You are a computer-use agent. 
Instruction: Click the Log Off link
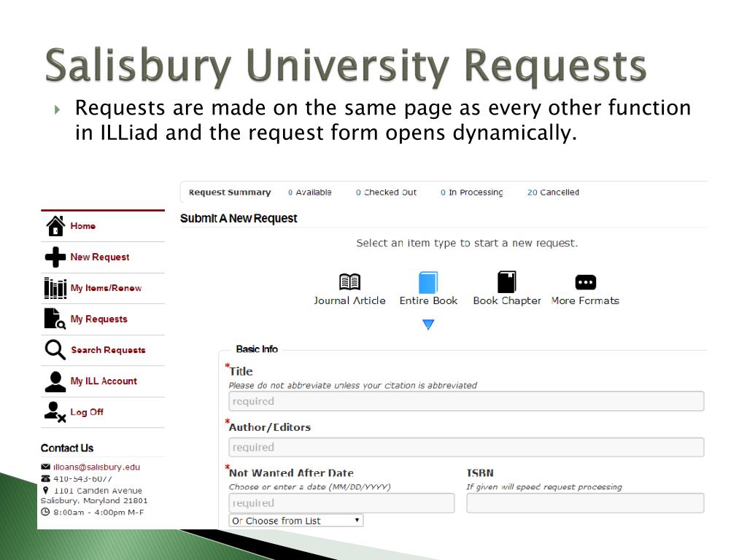point(87,412)
